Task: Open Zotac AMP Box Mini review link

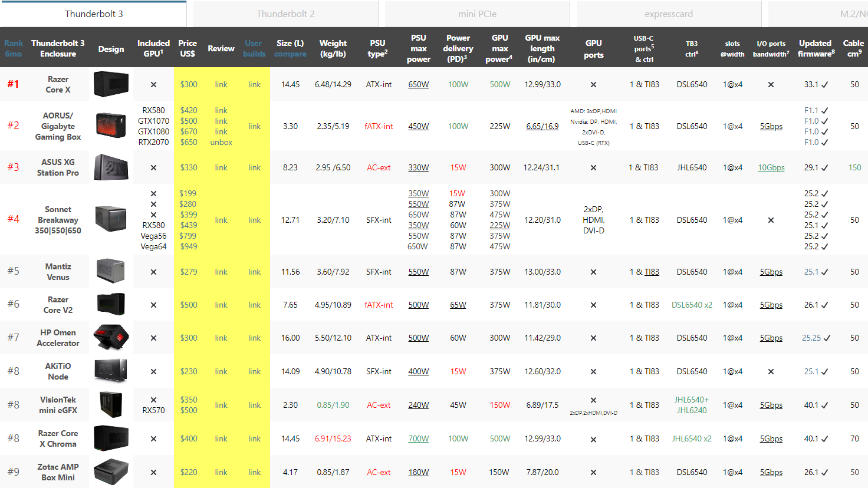Action: (221, 472)
